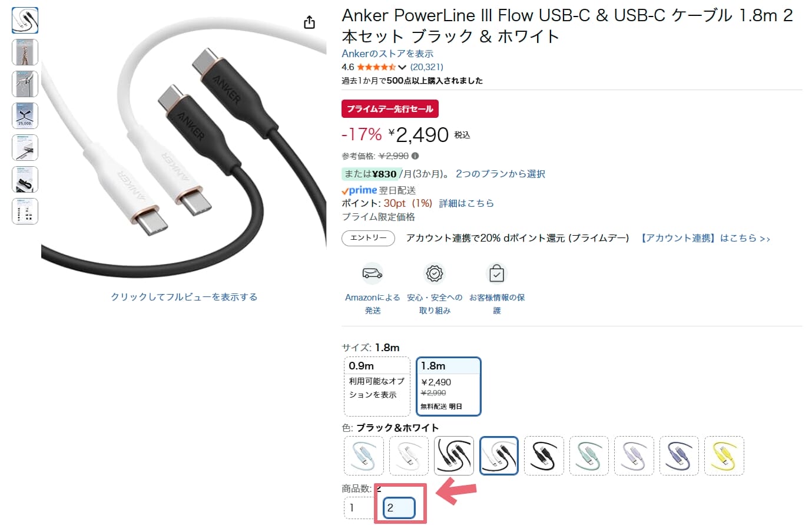Select quantity 2 option

399,507
